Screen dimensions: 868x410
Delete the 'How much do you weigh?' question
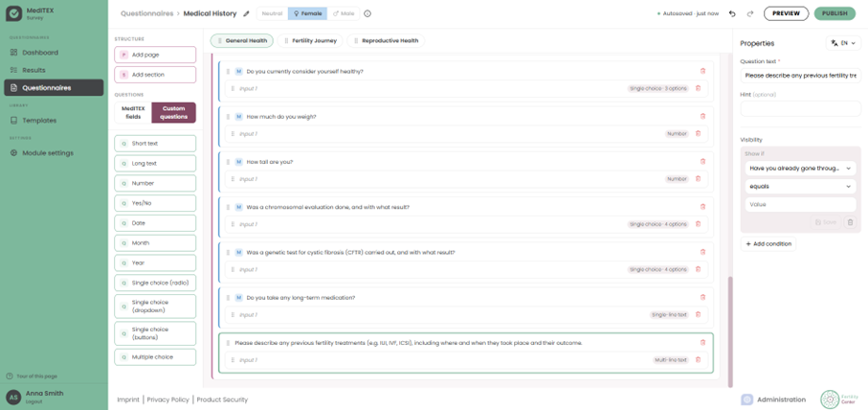pyautogui.click(x=702, y=116)
